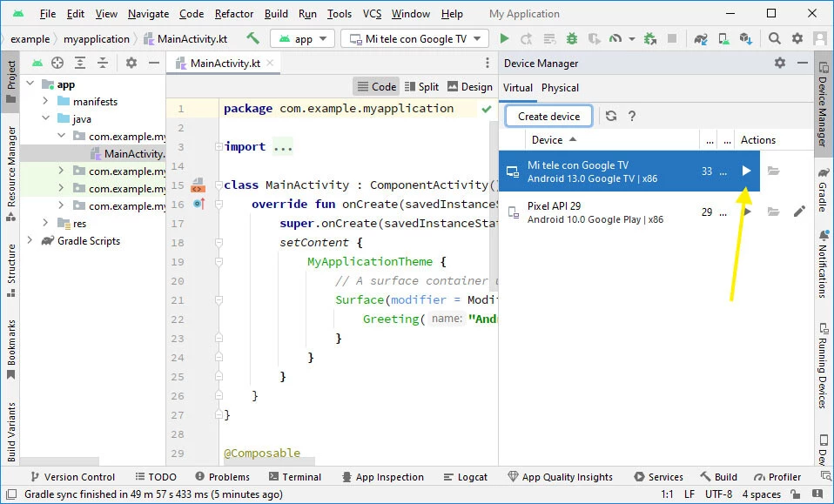
Task: Click the Create device button
Action: coord(548,116)
